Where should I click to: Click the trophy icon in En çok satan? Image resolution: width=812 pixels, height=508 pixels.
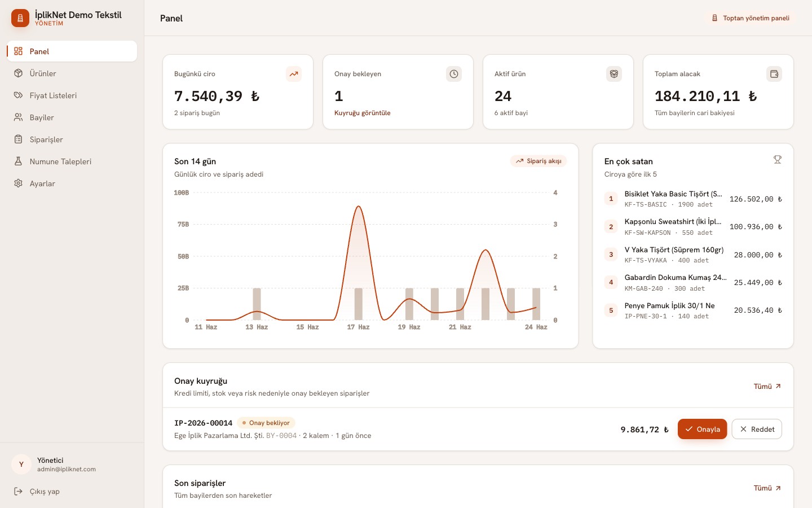point(778,160)
